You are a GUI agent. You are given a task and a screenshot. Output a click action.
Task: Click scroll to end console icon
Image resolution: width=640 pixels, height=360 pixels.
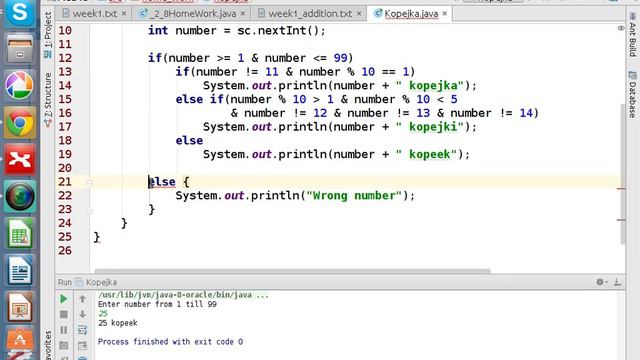click(82, 345)
